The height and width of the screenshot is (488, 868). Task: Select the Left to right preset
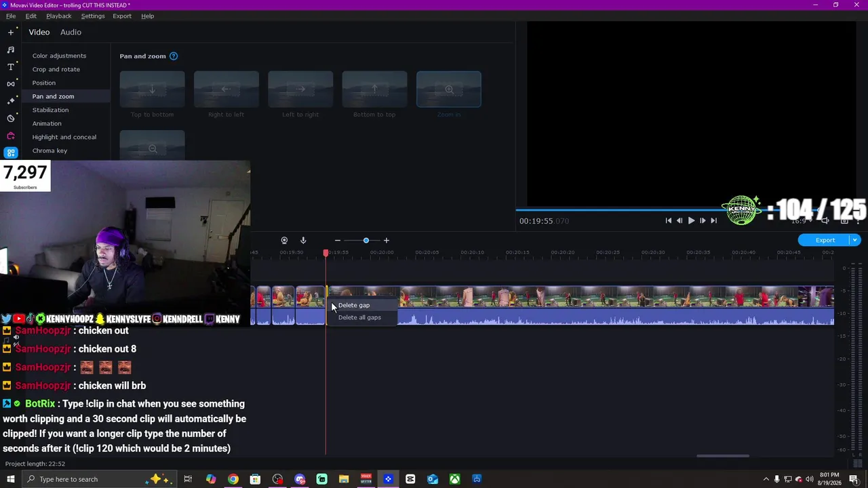(300, 89)
